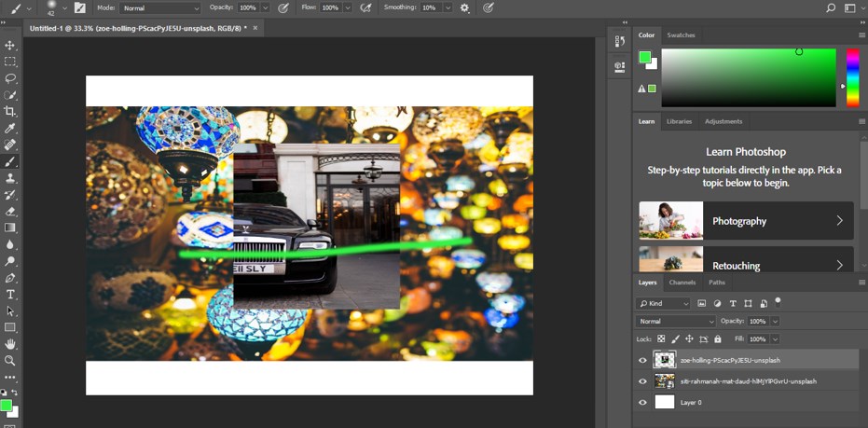The height and width of the screenshot is (428, 868).
Task: Select the Rectangle shape tool
Action: coord(9,327)
